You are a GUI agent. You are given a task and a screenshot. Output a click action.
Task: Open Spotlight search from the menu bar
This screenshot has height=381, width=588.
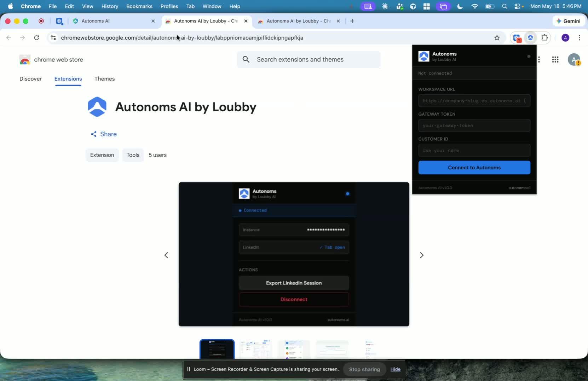pos(505,6)
